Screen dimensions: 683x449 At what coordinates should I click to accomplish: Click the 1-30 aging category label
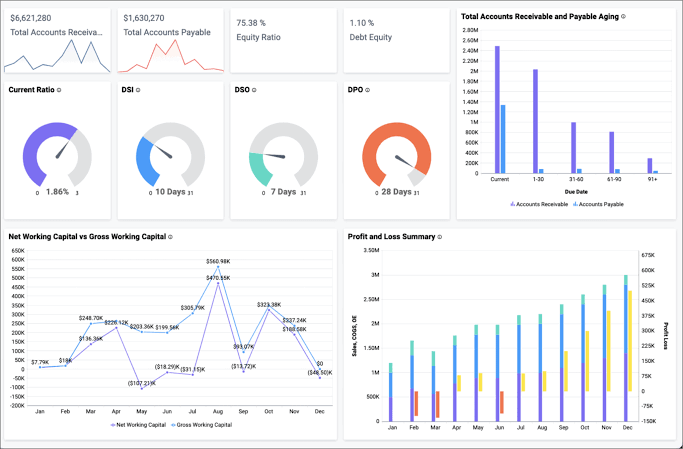click(538, 179)
